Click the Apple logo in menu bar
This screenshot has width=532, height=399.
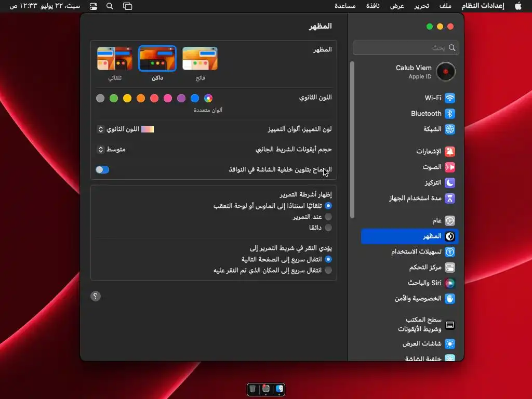click(518, 6)
